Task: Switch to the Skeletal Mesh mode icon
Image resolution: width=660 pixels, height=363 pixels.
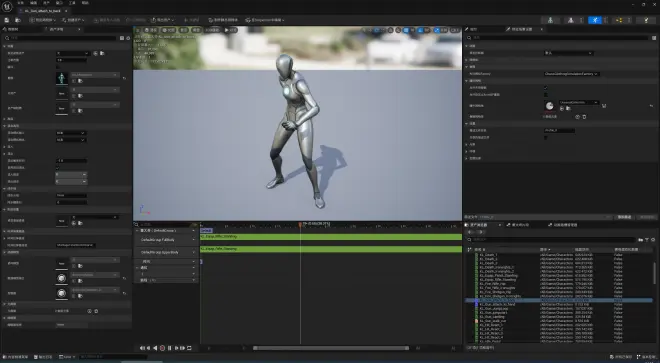Action: pyautogui.click(x=570, y=20)
